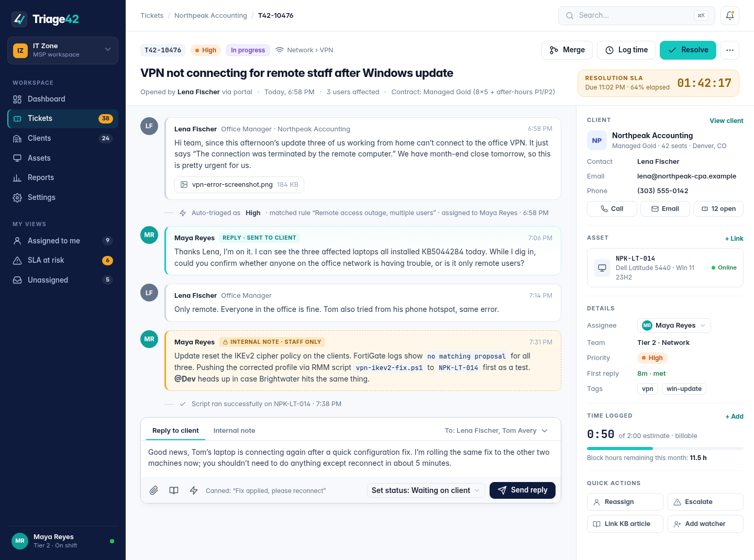
Task: Select the Reply to client tab
Action: 175,431
